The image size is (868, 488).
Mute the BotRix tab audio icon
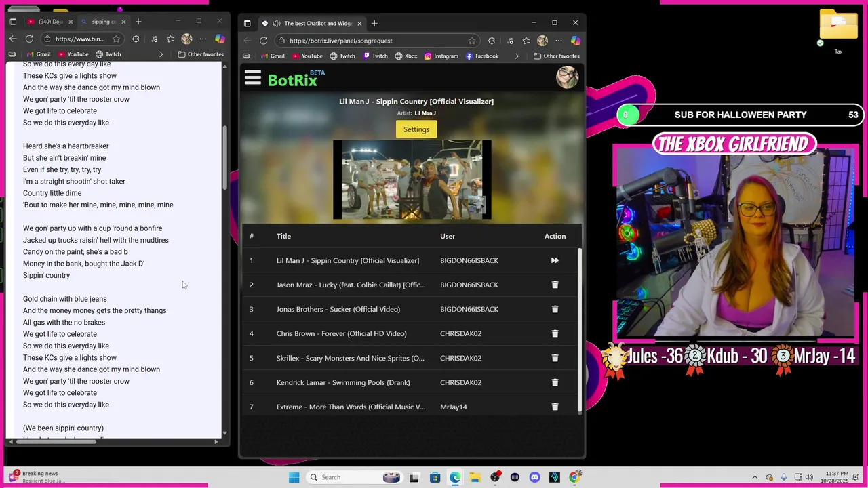(277, 23)
